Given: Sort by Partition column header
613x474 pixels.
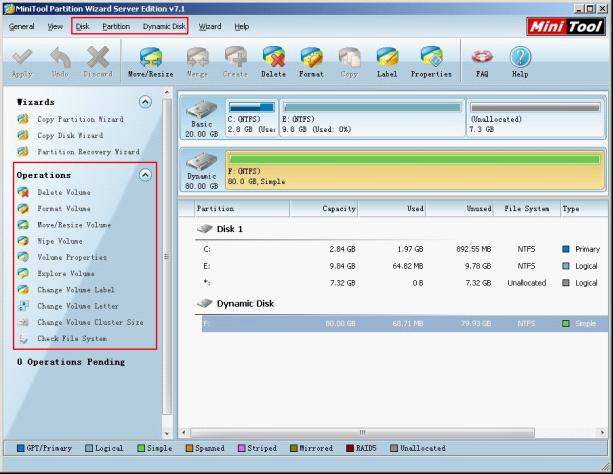Looking at the screenshot, I should pyautogui.click(x=242, y=208).
